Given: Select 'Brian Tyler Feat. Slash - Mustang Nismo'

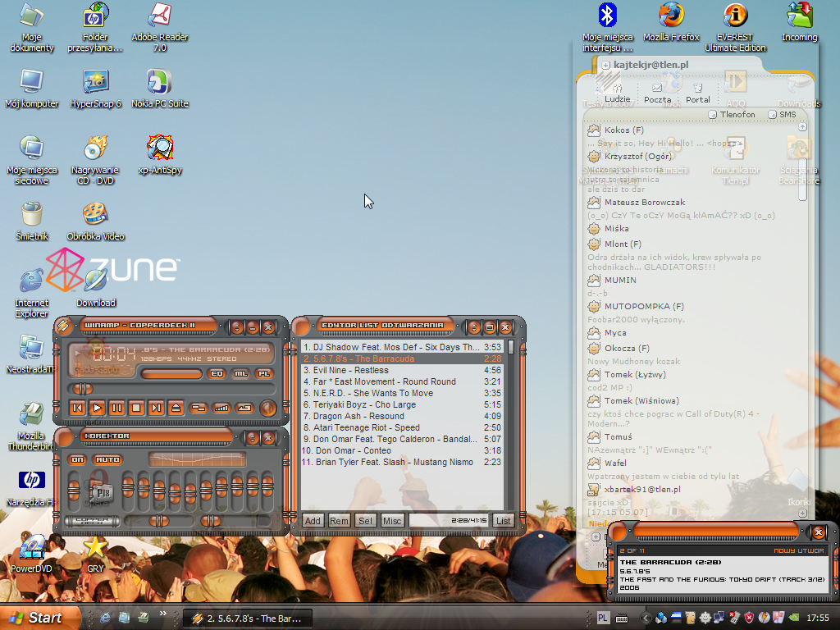Looking at the screenshot, I should (402, 462).
